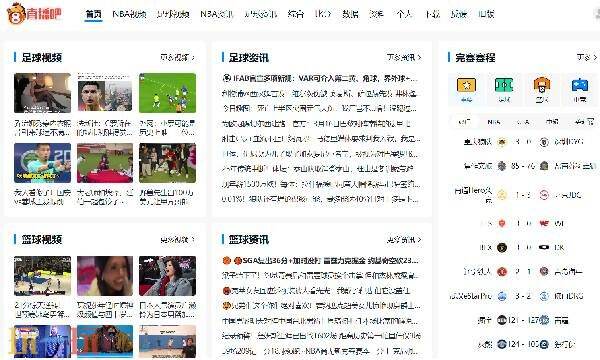Screen dimensions: 600x360
Task: Open the 篮球资讯 section heading
Action: pos(249,240)
